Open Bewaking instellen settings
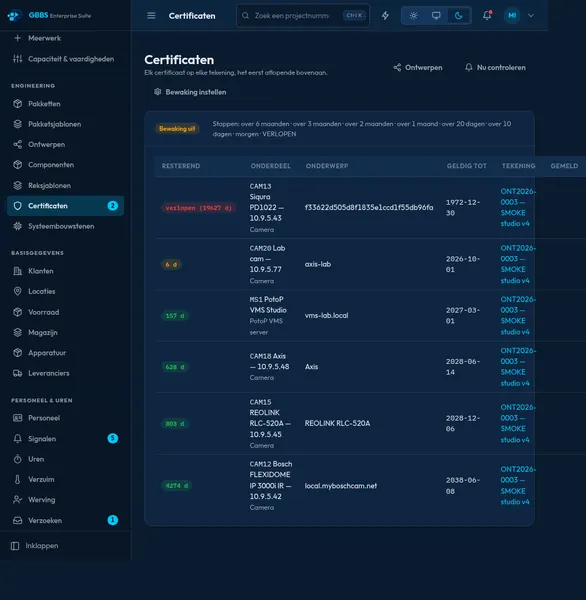 coord(190,92)
